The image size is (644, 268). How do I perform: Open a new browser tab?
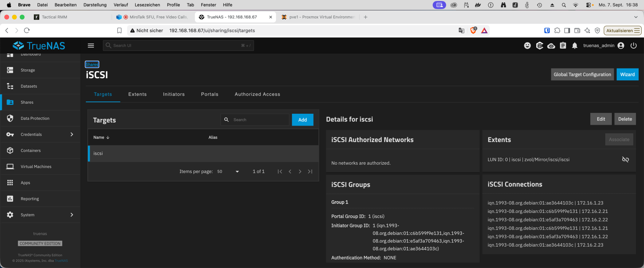365,17
